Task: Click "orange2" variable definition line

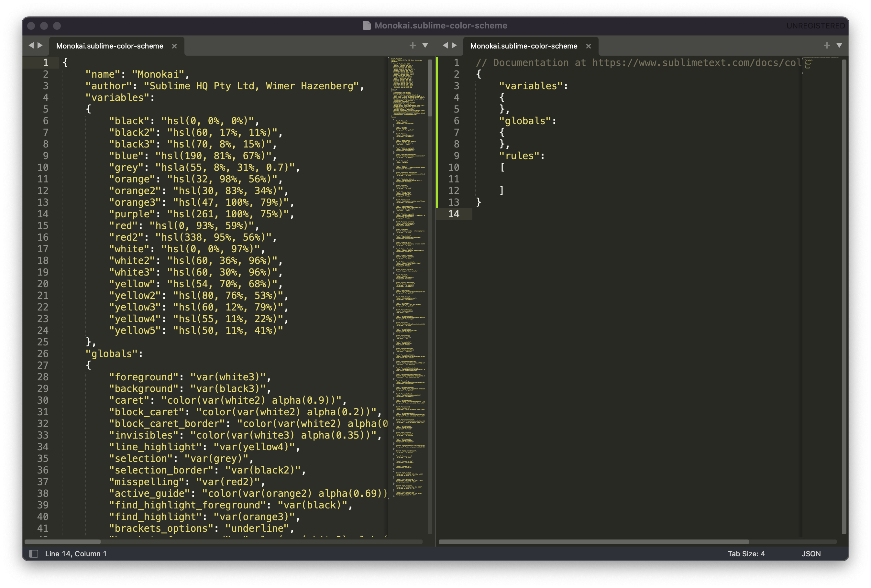Action: [x=198, y=191]
